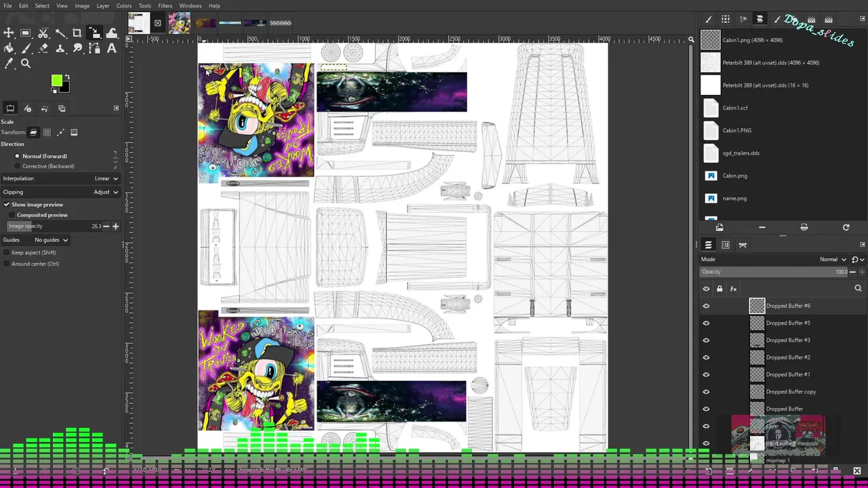This screenshot has height=488, width=868.
Task: Select the active Scale transform tool
Action: pyautogui.click(x=94, y=33)
